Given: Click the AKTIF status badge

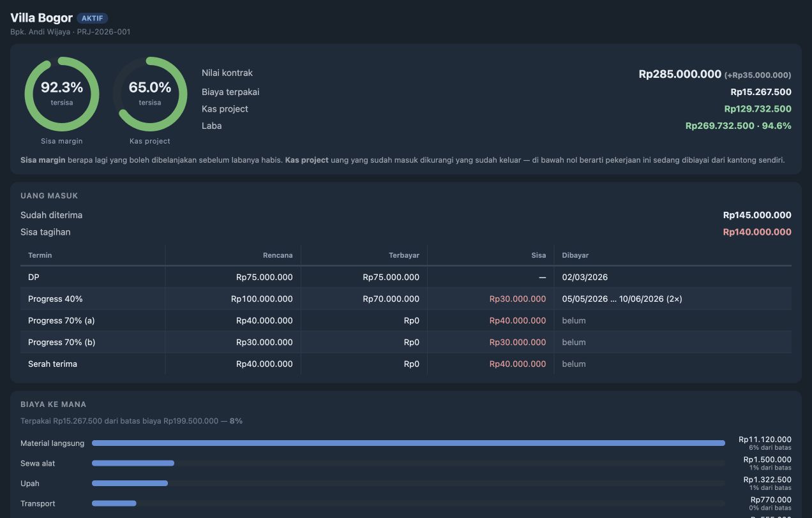Looking at the screenshot, I should 93,18.
